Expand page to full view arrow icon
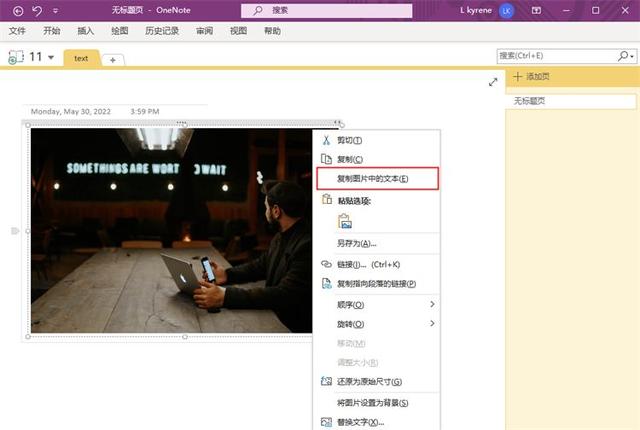The width and height of the screenshot is (640, 430). tap(493, 82)
